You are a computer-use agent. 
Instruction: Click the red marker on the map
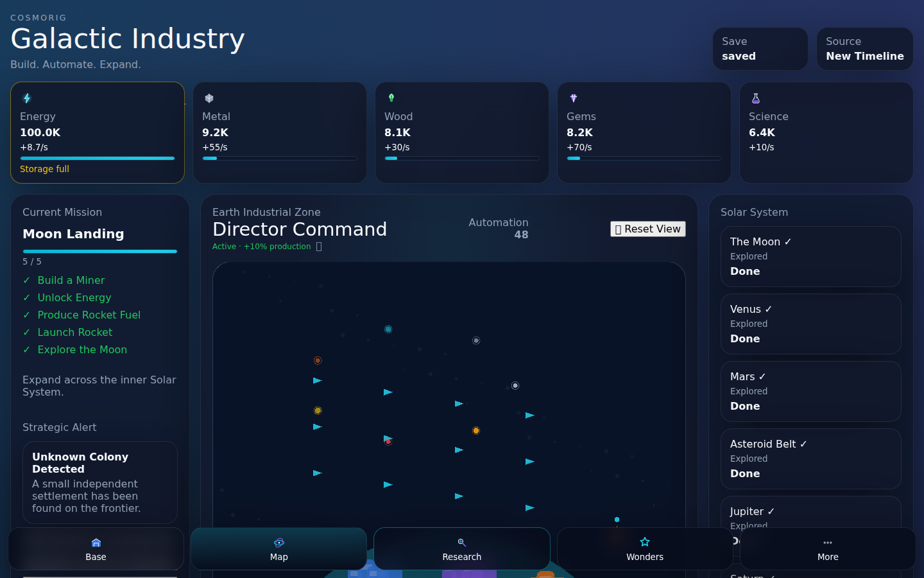(x=388, y=442)
